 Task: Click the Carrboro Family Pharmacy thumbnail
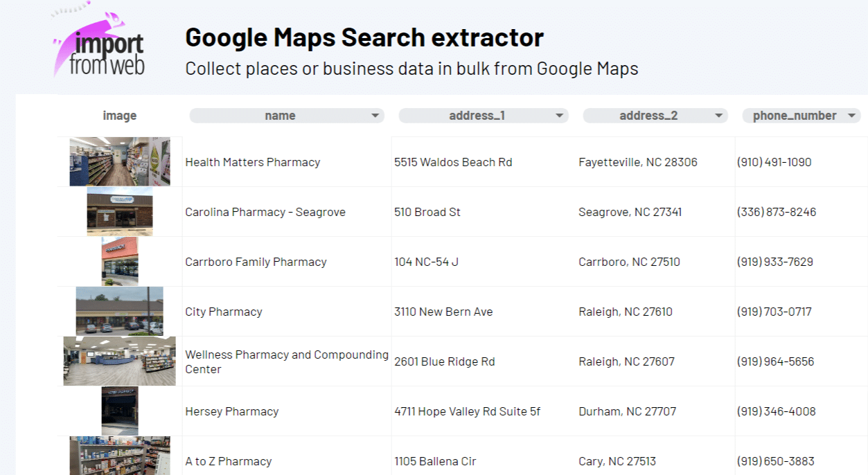pos(119,262)
